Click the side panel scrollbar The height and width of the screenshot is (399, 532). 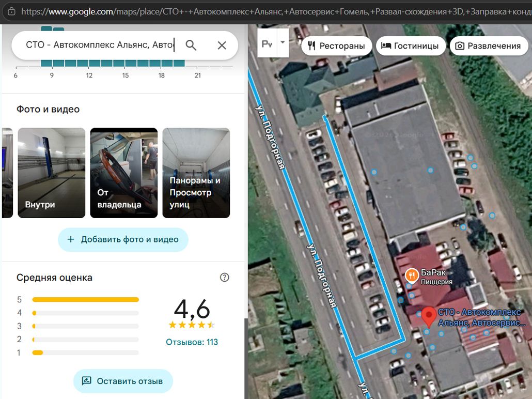click(246, 358)
